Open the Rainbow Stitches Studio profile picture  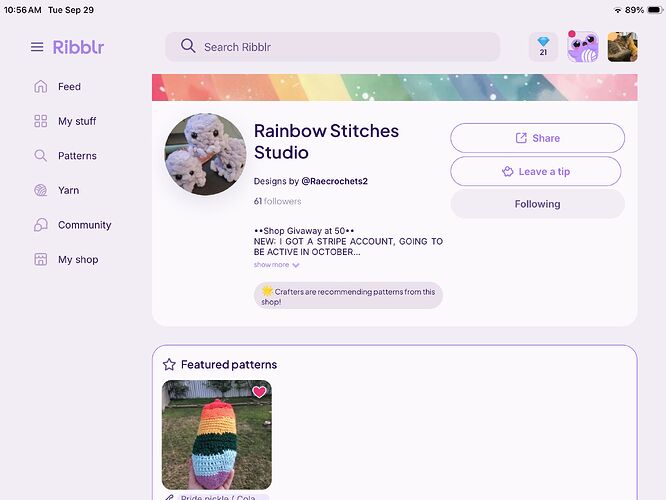point(206,154)
